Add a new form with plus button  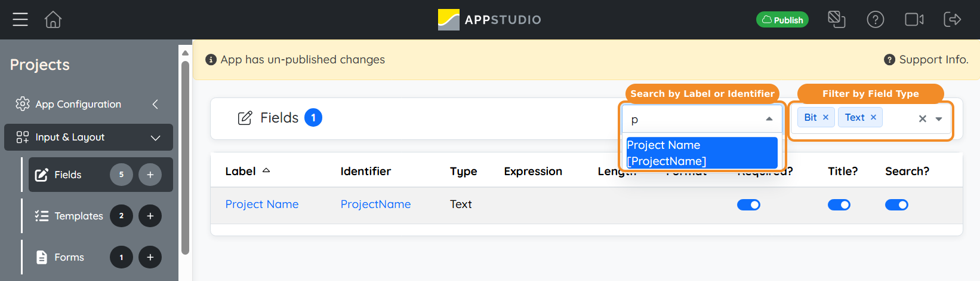(x=150, y=257)
